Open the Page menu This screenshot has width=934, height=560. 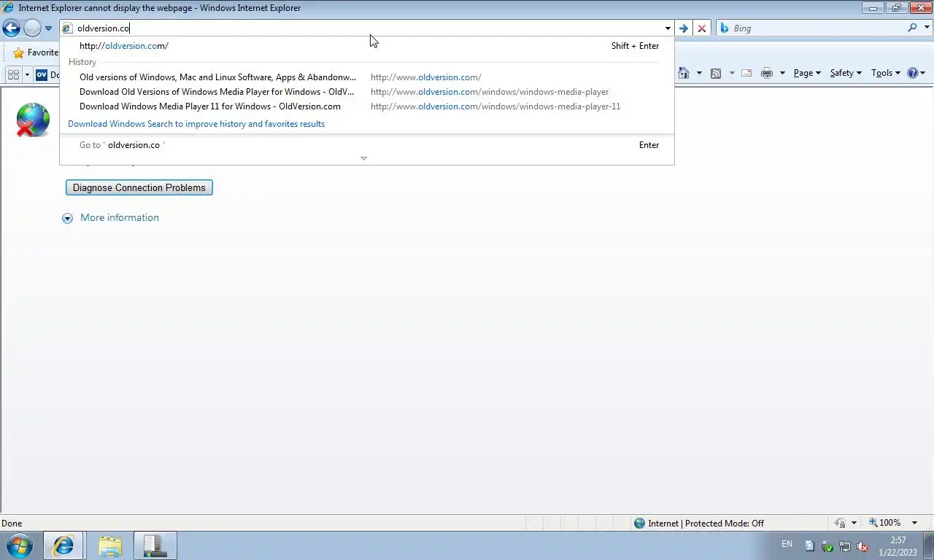807,73
